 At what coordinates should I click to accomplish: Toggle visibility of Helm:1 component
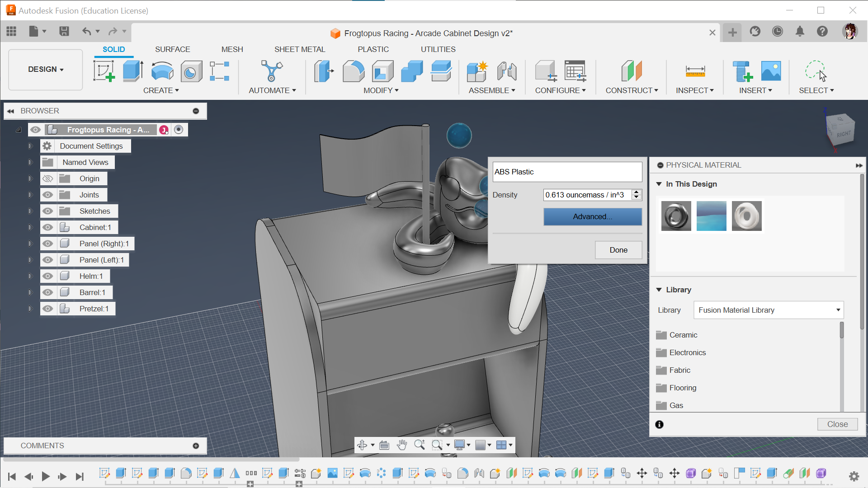pos(47,276)
